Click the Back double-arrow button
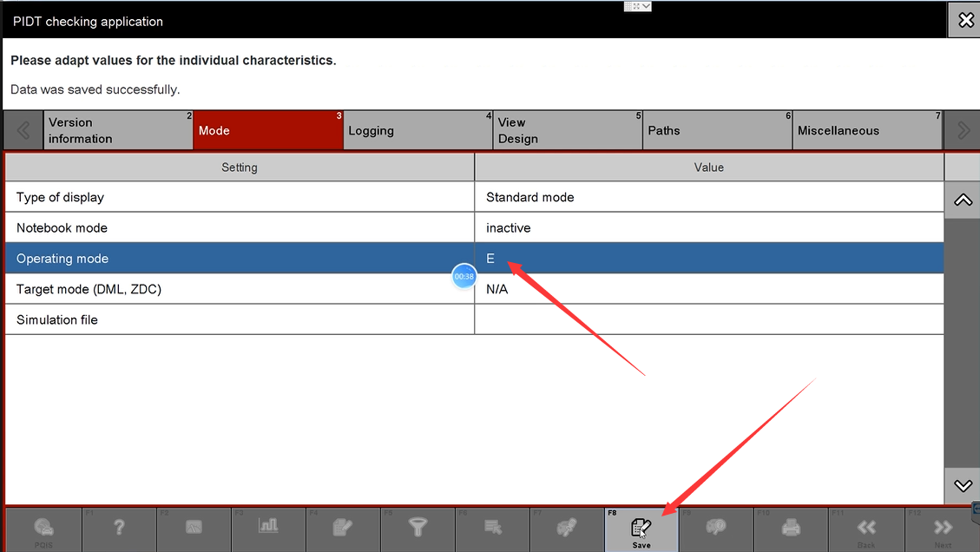Screen dimensions: 980x552 (865, 529)
